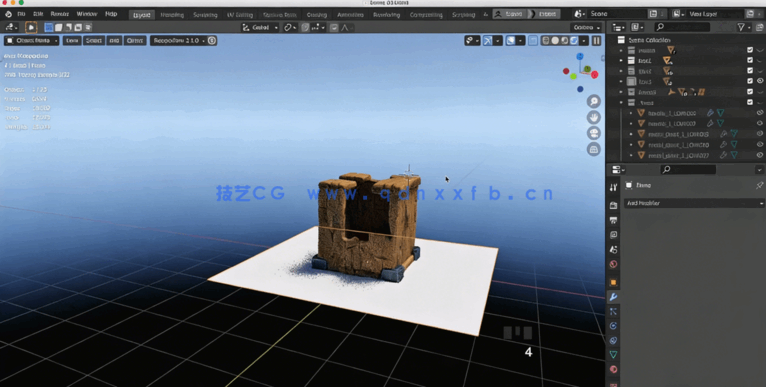Open the Outliner filter funnel dropdown

coord(744,27)
